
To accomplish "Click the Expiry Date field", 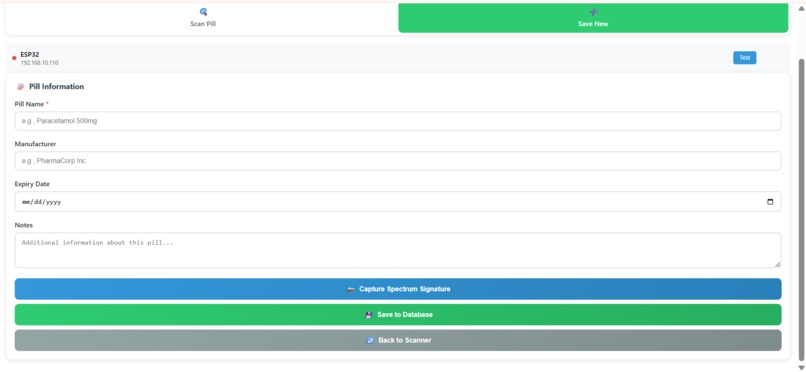I will click(398, 202).
